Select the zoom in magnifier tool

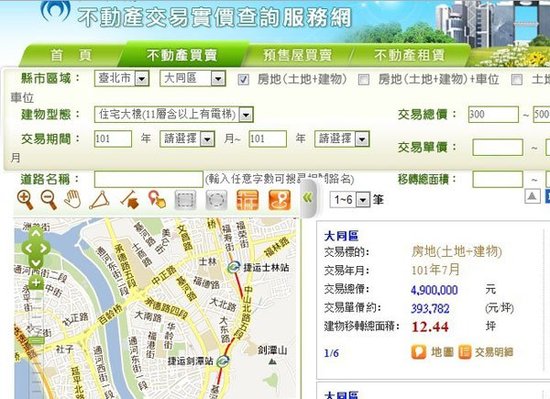tap(25, 200)
